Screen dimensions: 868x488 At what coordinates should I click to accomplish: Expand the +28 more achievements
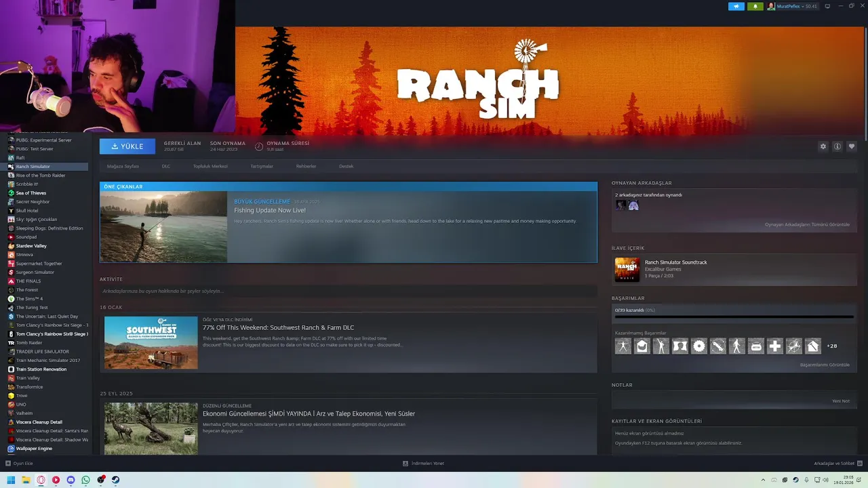coord(832,346)
